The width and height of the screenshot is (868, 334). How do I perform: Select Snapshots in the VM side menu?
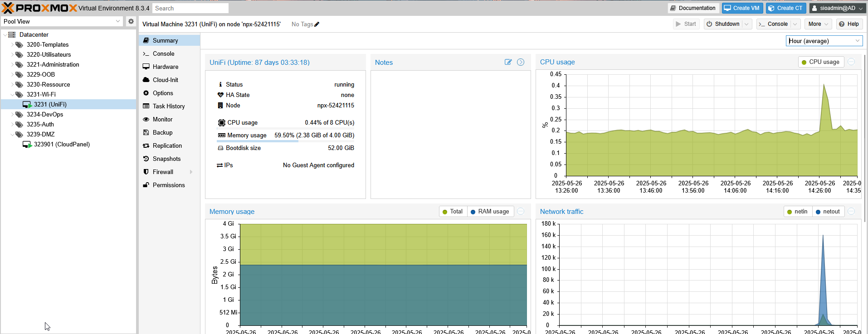click(166, 159)
